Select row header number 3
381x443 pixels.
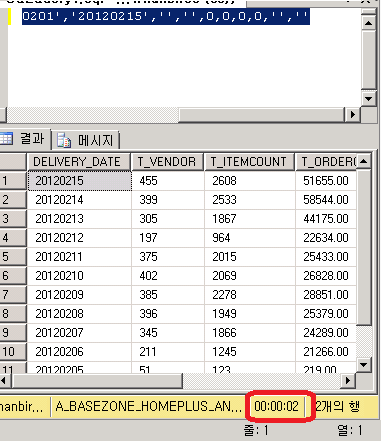pos(13,219)
